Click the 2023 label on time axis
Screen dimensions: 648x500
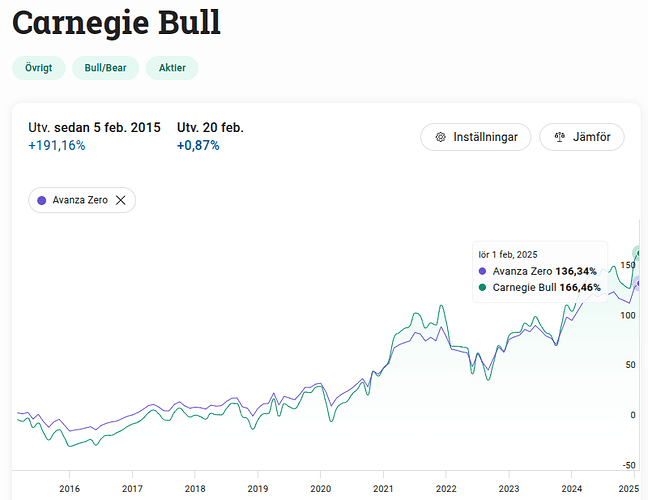click(509, 489)
